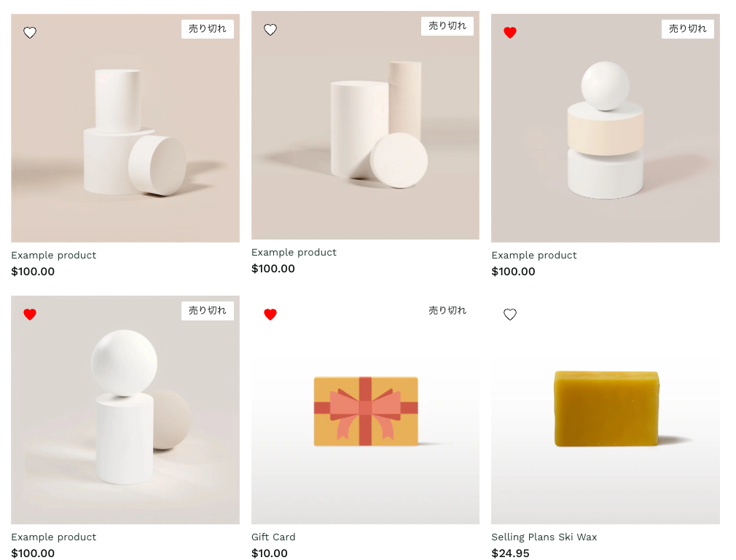Click 売り切れ badge on sphere-on-discs product

coord(687,29)
